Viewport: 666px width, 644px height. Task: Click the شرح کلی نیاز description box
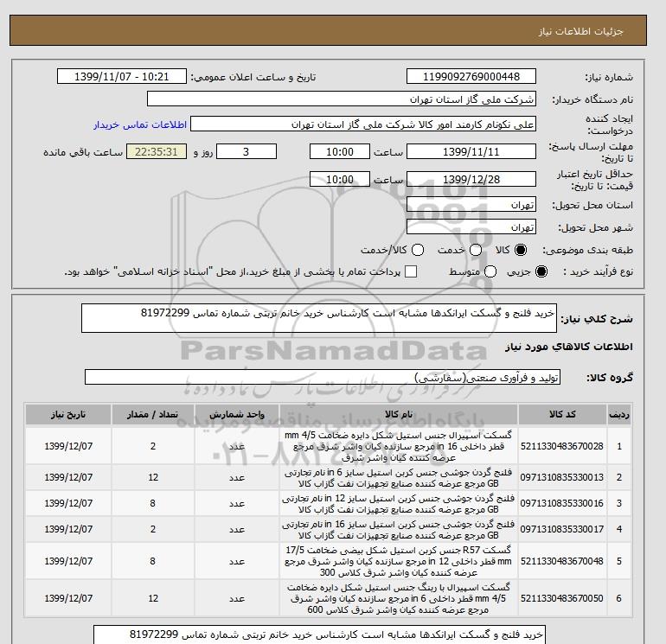click(x=318, y=318)
